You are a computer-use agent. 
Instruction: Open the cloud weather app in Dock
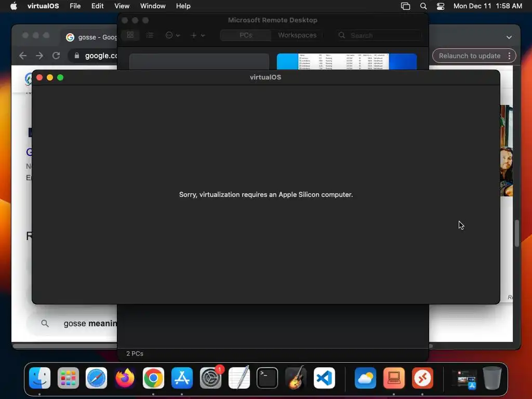(x=365, y=378)
